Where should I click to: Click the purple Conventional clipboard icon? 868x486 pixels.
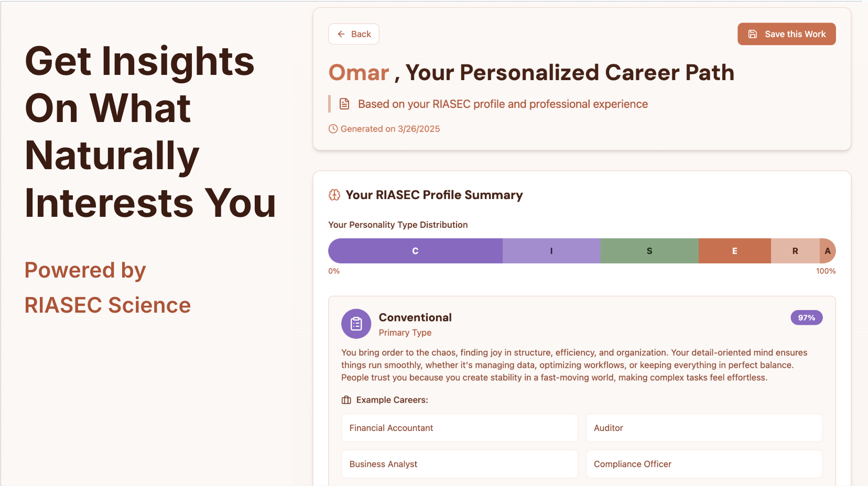tap(356, 324)
